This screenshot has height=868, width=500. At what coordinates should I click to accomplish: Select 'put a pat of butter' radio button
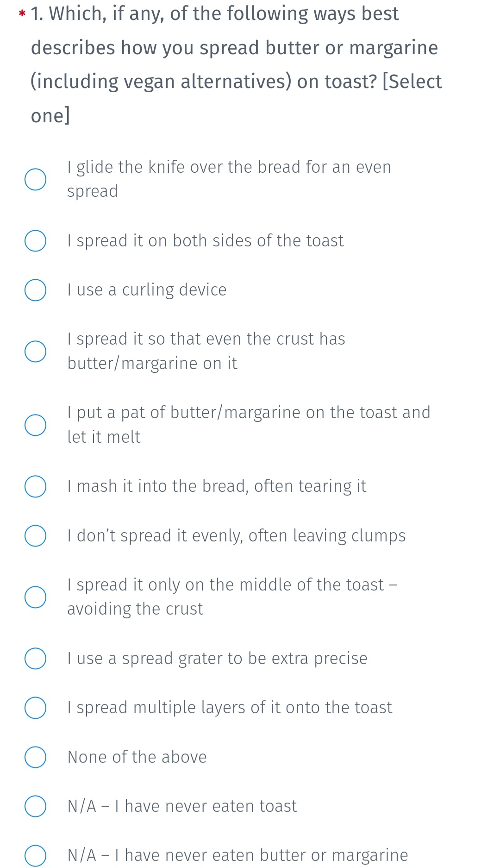pos(35,425)
